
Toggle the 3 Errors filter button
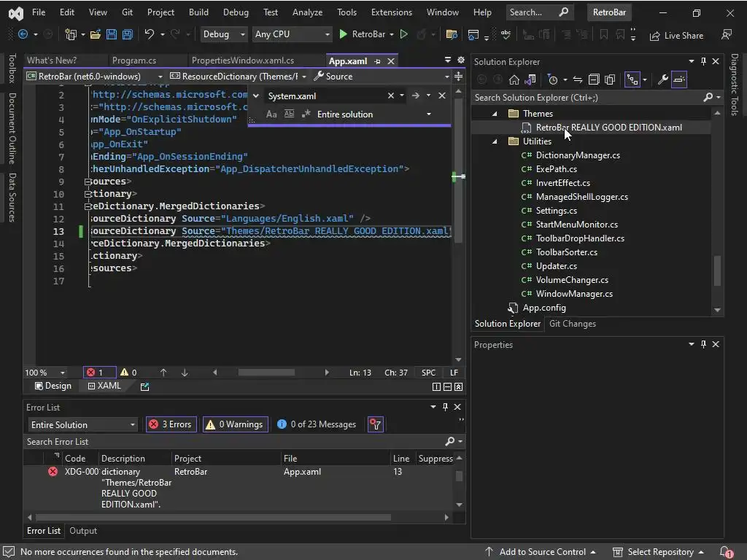tap(171, 424)
